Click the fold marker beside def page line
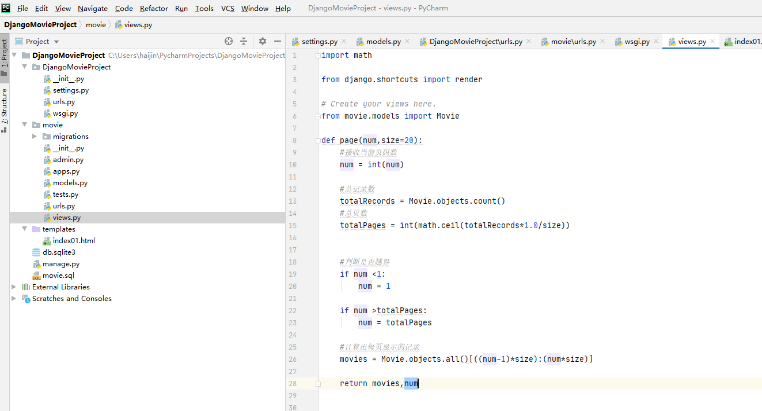762x411 pixels. pyautogui.click(x=318, y=140)
